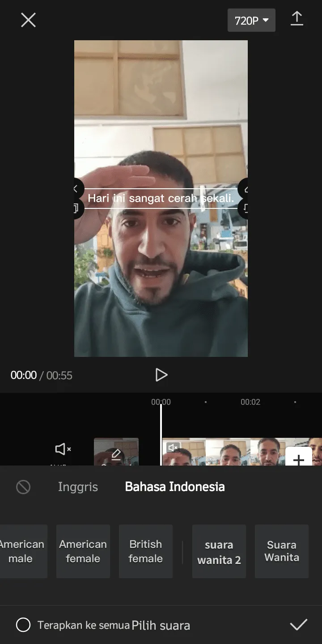Image resolution: width=322 pixels, height=644 pixels.
Task: Choose the British female voice
Action: tap(146, 551)
